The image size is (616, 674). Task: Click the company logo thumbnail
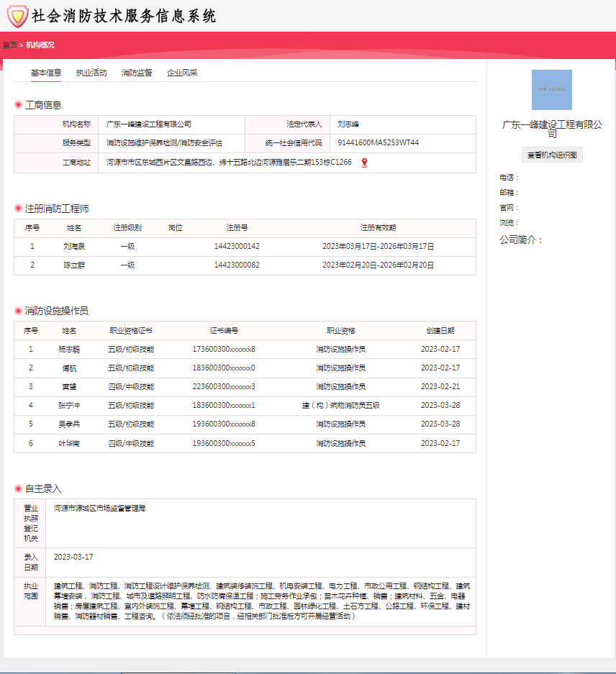click(x=551, y=89)
